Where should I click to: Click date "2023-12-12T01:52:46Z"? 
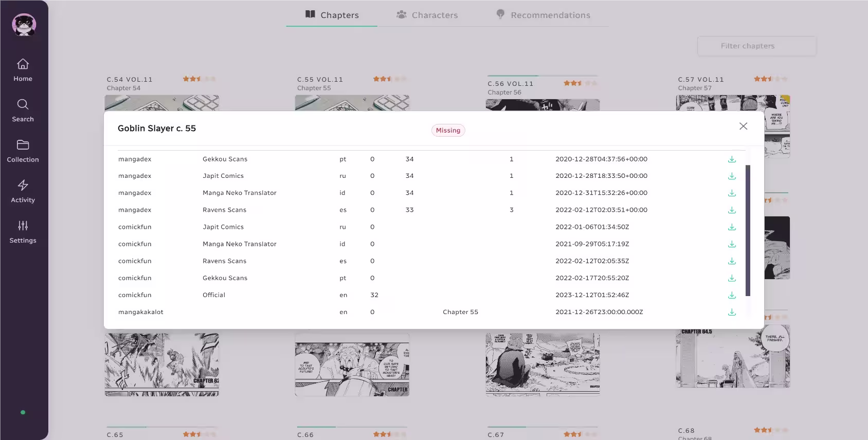click(592, 295)
